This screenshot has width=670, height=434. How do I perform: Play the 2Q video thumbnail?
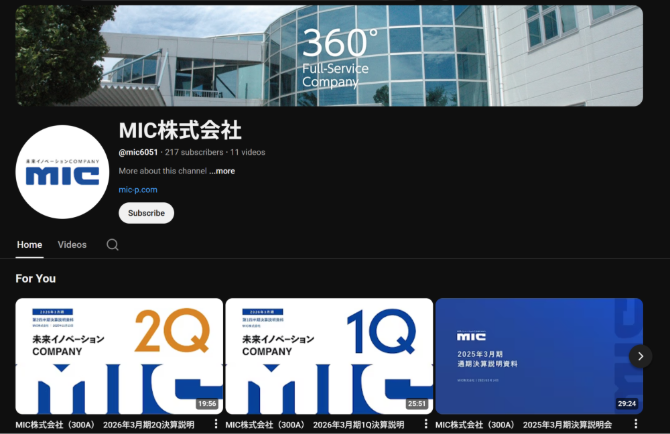(119, 356)
